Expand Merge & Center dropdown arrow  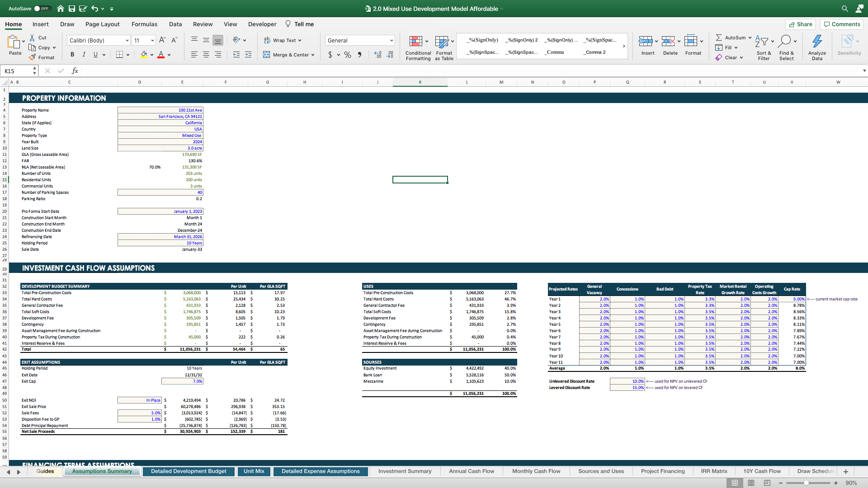(x=313, y=55)
